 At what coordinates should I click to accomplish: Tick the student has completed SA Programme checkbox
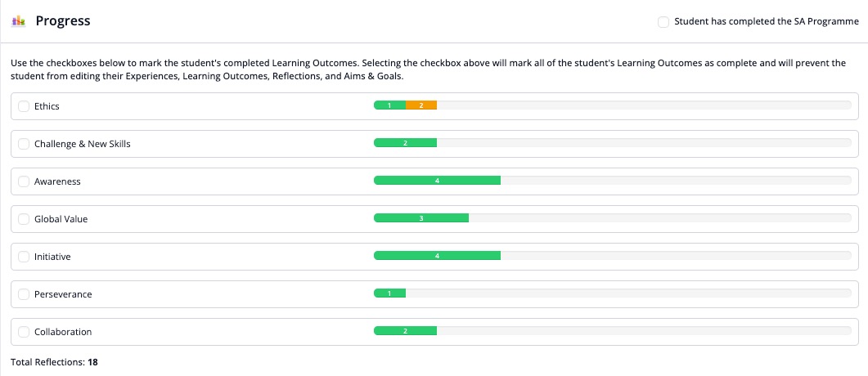(663, 22)
